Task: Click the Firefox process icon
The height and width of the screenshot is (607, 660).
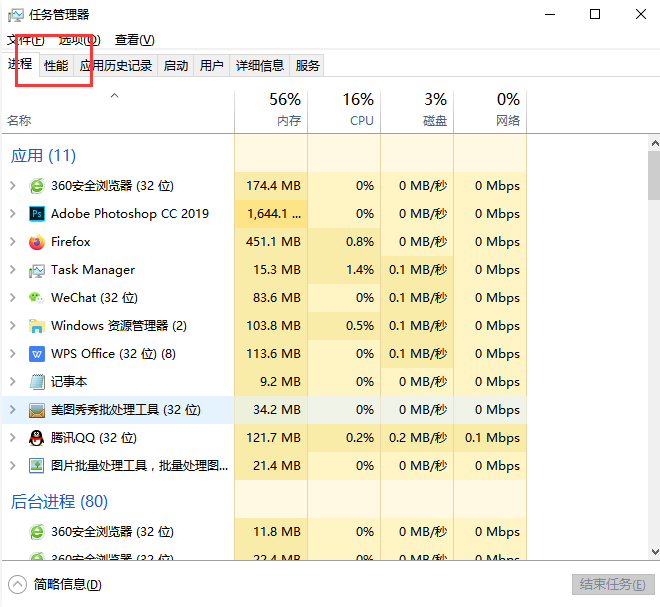Action: (x=37, y=242)
